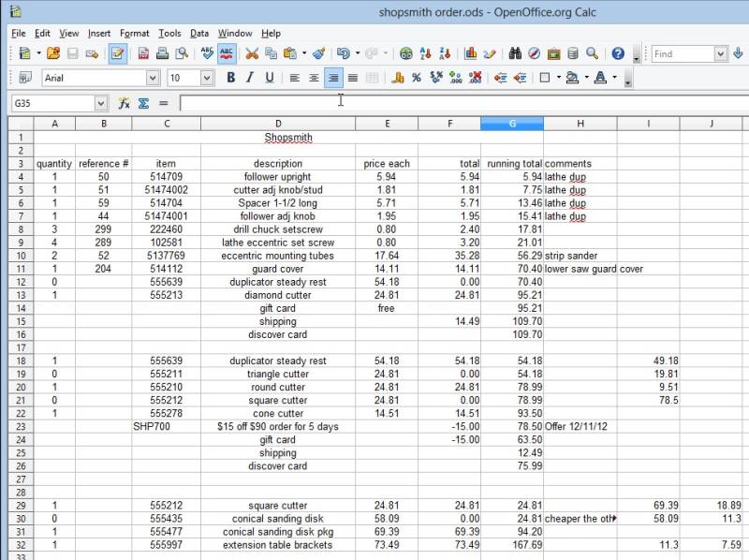Viewport: 749px width, 560px height.
Task: Insert a chart with the Chart icon
Action: (471, 53)
